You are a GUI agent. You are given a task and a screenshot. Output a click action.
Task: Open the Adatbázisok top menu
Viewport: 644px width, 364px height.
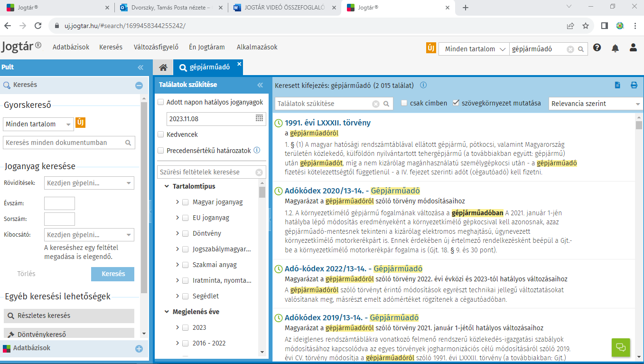click(71, 47)
